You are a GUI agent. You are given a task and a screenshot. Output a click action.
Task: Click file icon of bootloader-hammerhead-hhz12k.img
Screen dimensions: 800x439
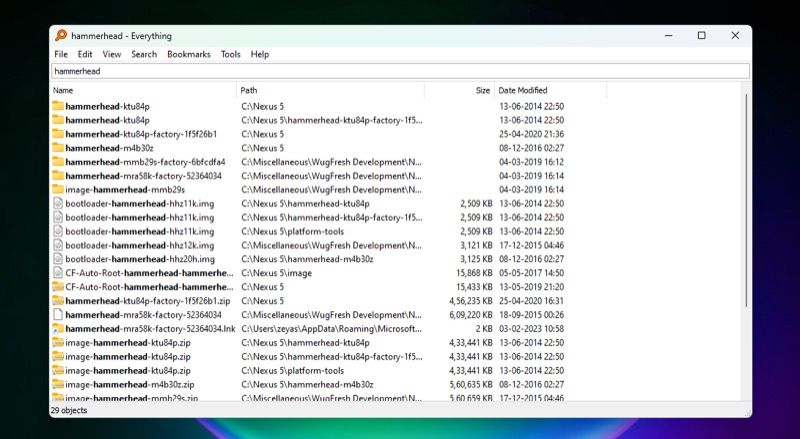[58, 245]
